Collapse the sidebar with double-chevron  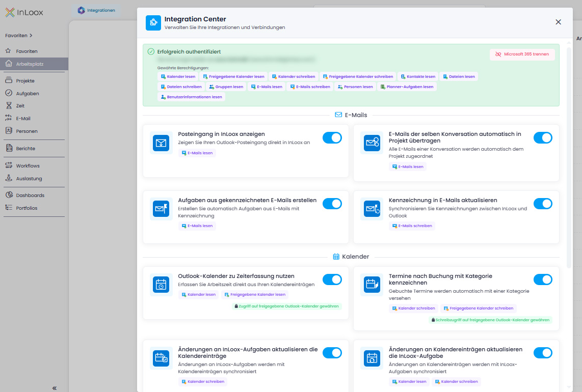tap(55, 388)
